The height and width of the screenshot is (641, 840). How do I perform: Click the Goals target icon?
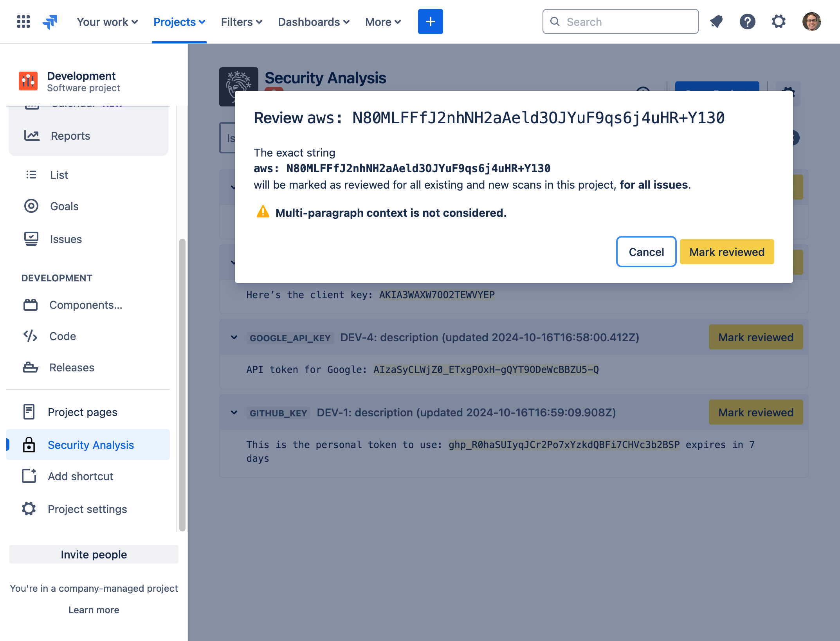(31, 206)
